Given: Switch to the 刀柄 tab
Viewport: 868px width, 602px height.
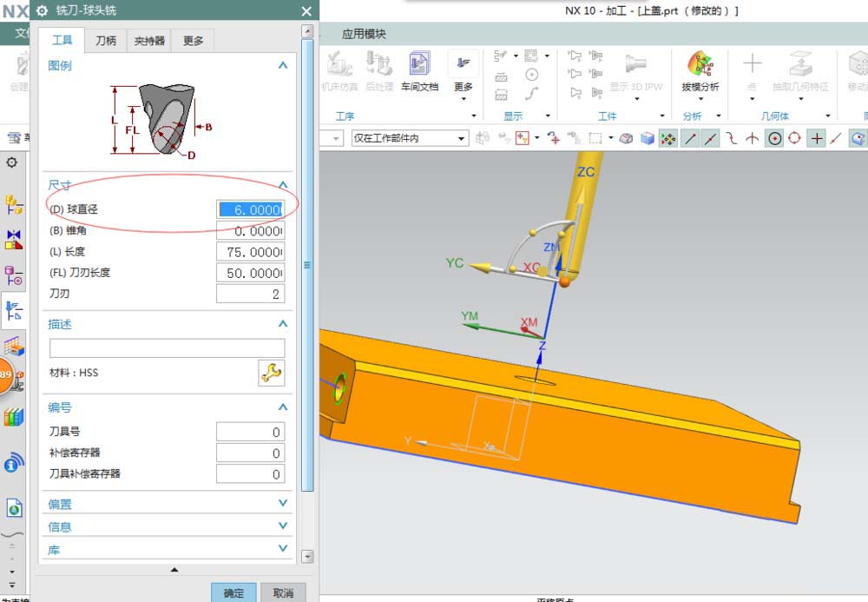Looking at the screenshot, I should coord(106,41).
